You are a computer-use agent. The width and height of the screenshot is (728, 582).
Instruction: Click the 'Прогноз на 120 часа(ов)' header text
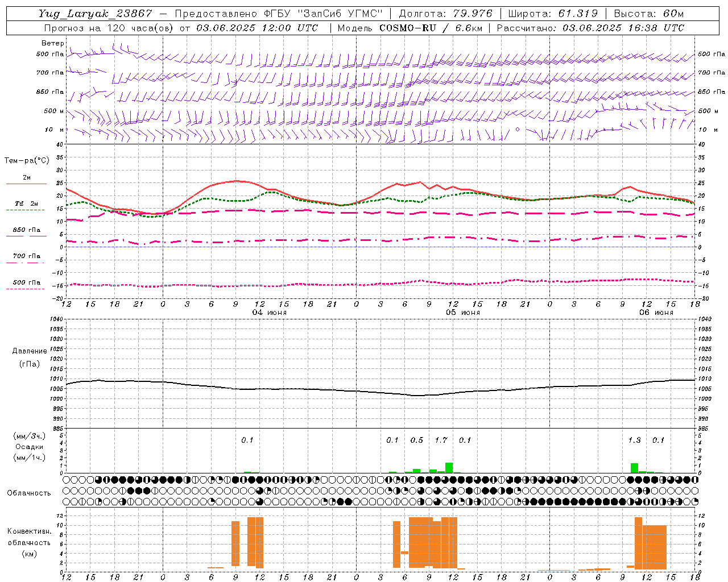[109, 28]
